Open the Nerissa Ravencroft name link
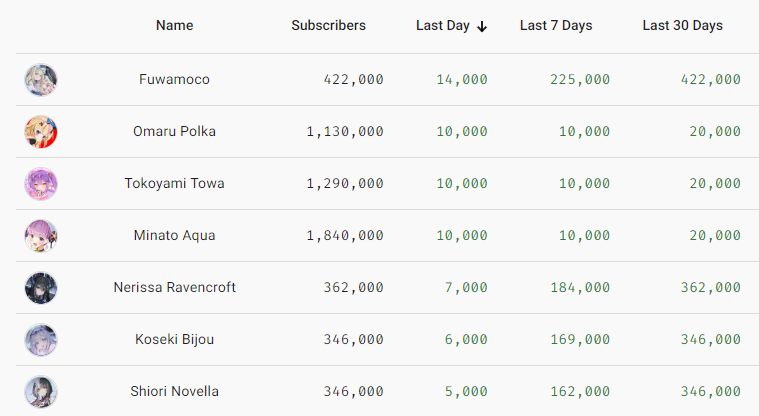This screenshot has width=759, height=416. [x=175, y=288]
